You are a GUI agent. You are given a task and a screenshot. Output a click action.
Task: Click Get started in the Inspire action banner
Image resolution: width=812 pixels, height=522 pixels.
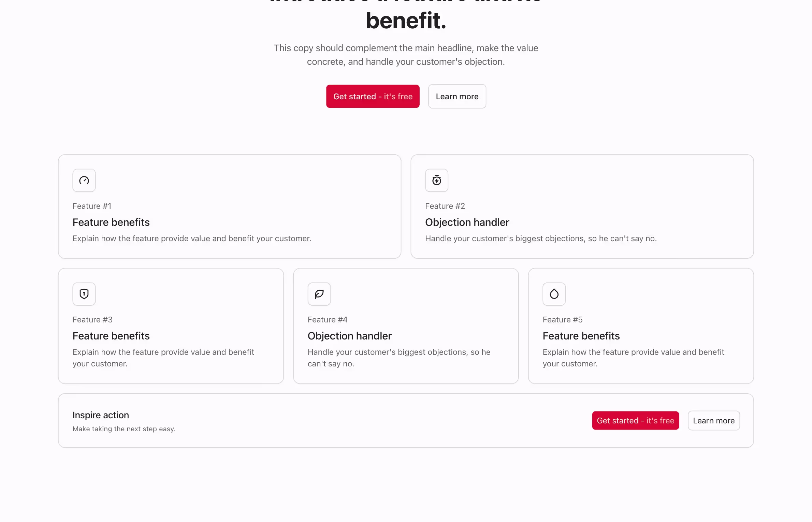[x=635, y=420]
